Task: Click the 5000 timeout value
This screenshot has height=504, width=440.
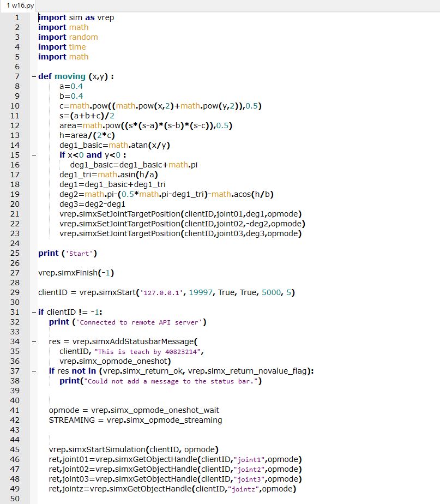Action: click(272, 292)
